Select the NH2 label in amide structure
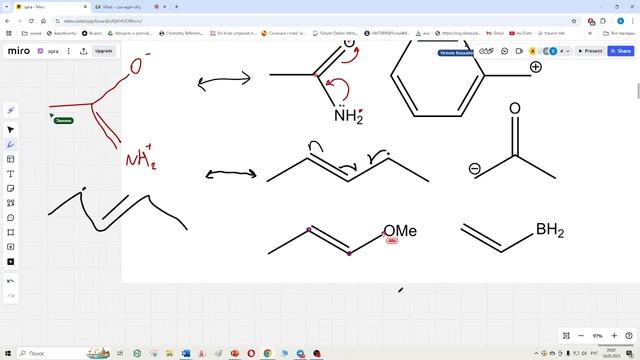Image resolution: width=640 pixels, height=360 pixels. pyautogui.click(x=348, y=116)
